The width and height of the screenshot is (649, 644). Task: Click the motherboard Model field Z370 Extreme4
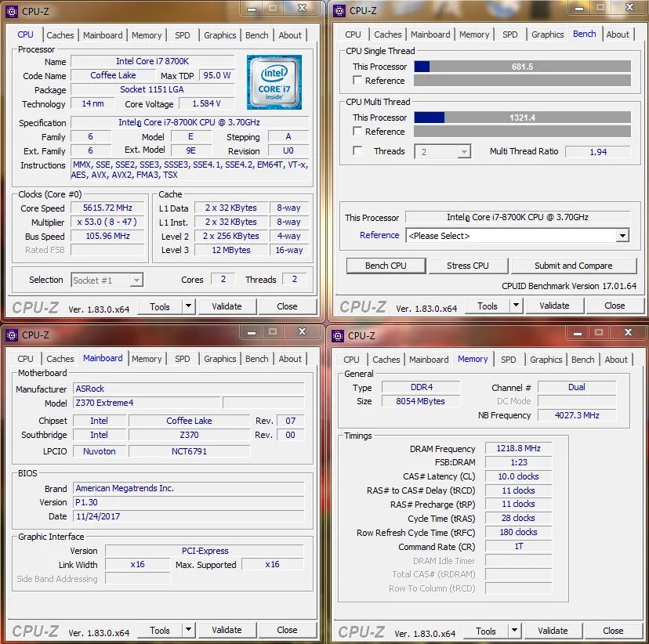pyautogui.click(x=147, y=403)
